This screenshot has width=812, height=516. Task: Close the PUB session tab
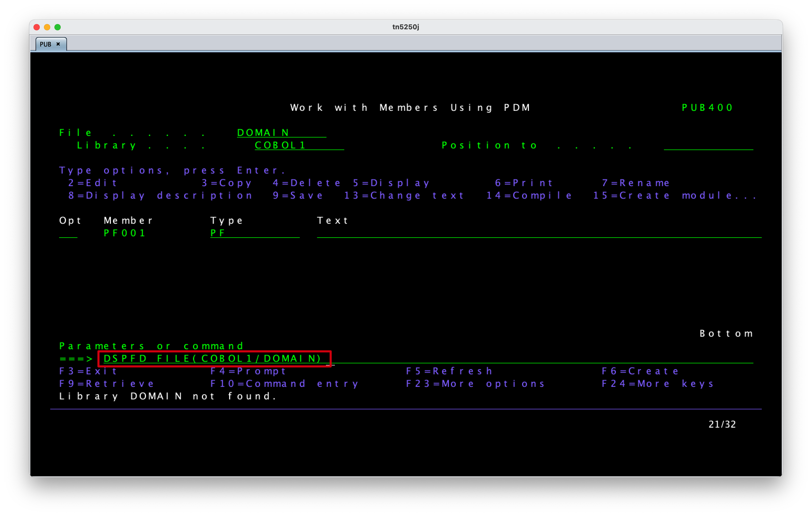(x=58, y=44)
